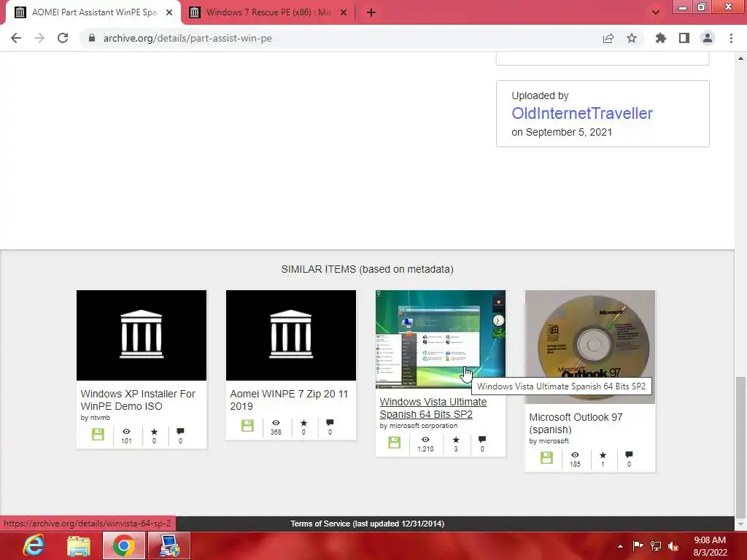Open Microsoft Outlook 97 disc thumbnail

pos(589,346)
